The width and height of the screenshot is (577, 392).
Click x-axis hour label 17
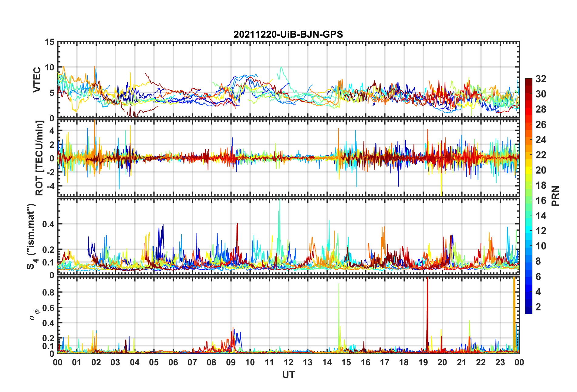pyautogui.click(x=385, y=362)
